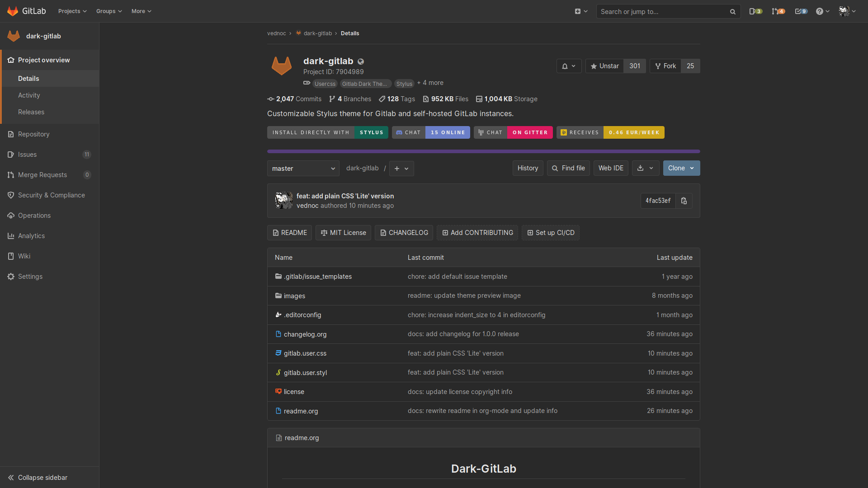Open the Clone dropdown
The image size is (868, 488).
(x=681, y=168)
